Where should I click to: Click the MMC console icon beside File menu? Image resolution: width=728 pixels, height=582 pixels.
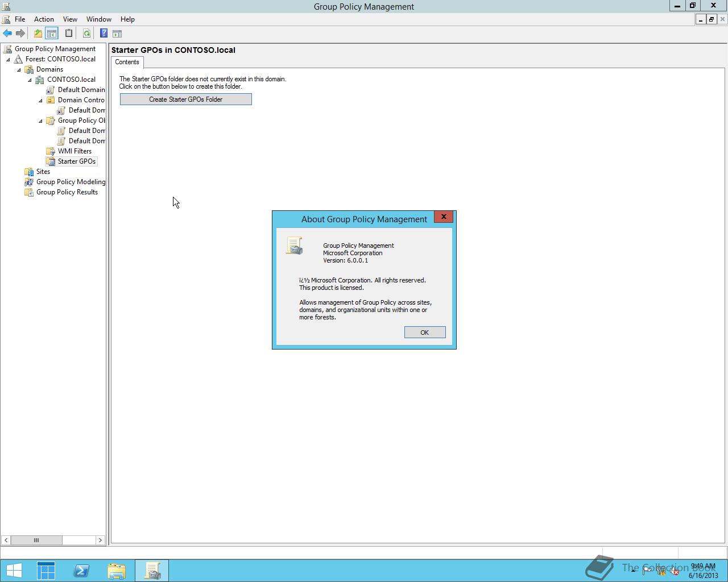click(6, 19)
